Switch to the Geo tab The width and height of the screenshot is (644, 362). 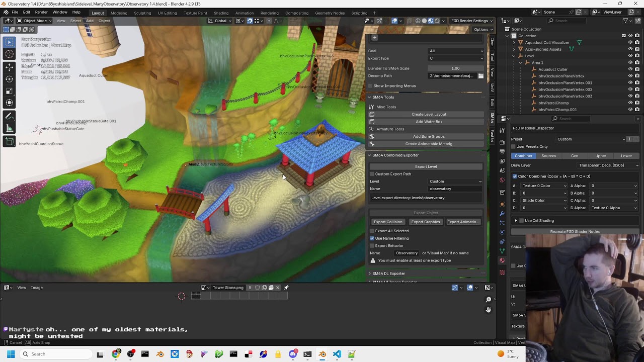(x=574, y=156)
